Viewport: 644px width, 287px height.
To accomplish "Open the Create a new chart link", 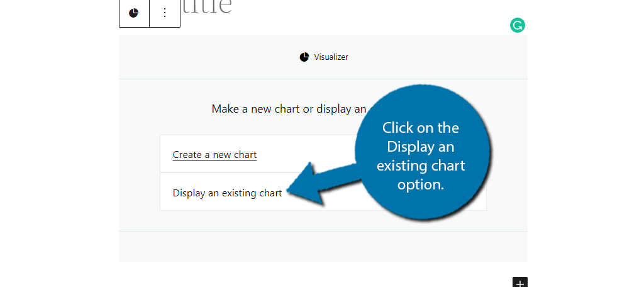I will (214, 155).
